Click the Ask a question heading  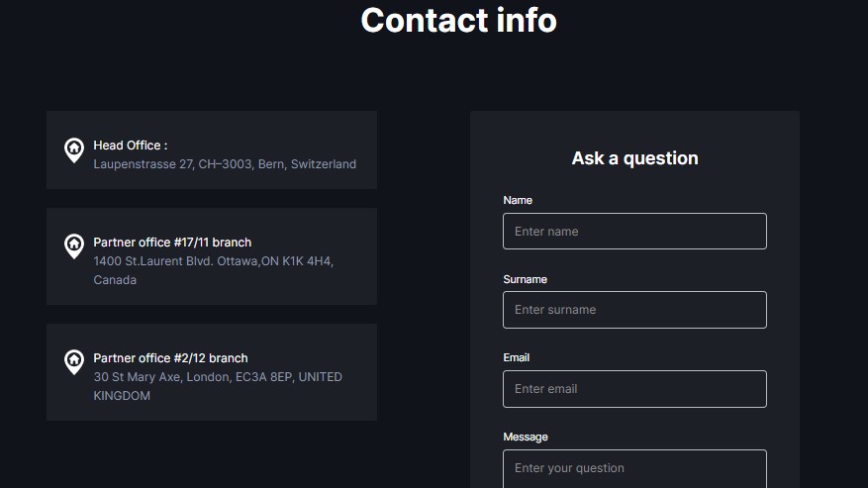click(634, 158)
